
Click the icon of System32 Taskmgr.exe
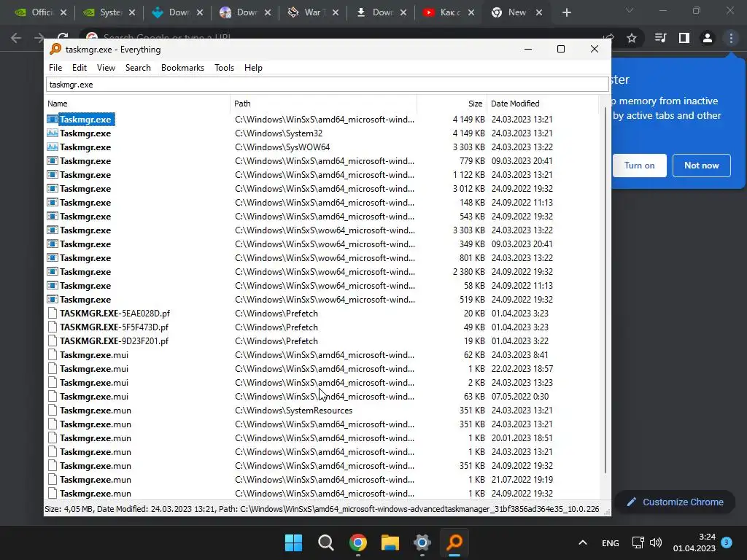coord(53,133)
